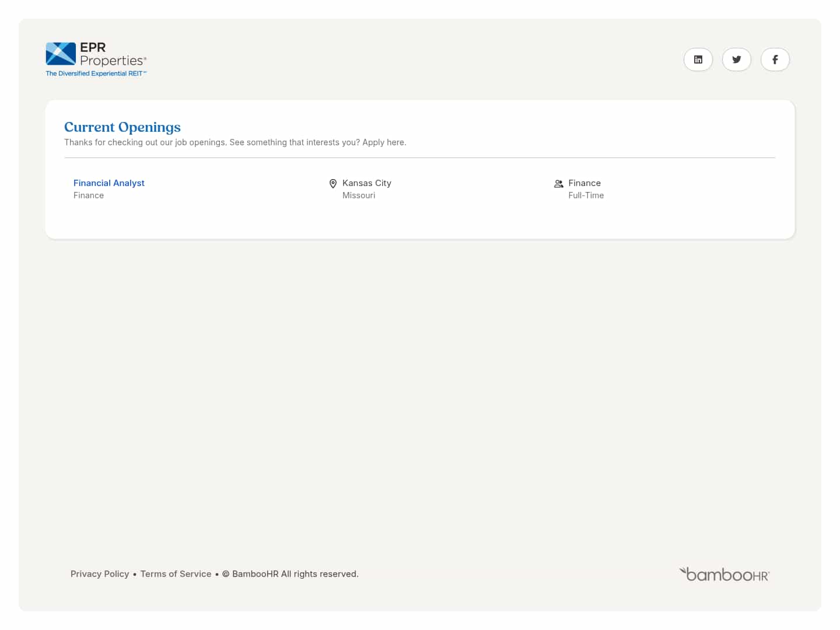The height and width of the screenshot is (630, 840).
Task: Click the Missouri state text
Action: pos(359,195)
